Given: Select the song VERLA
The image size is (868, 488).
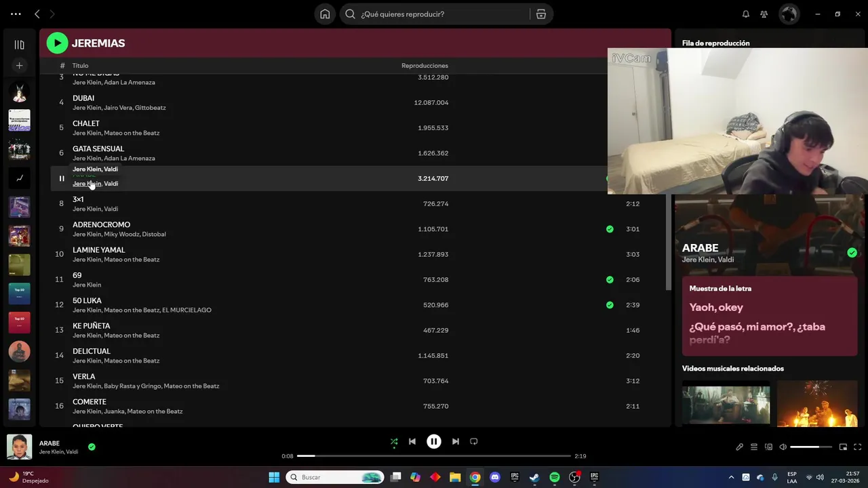Looking at the screenshot, I should point(84,376).
